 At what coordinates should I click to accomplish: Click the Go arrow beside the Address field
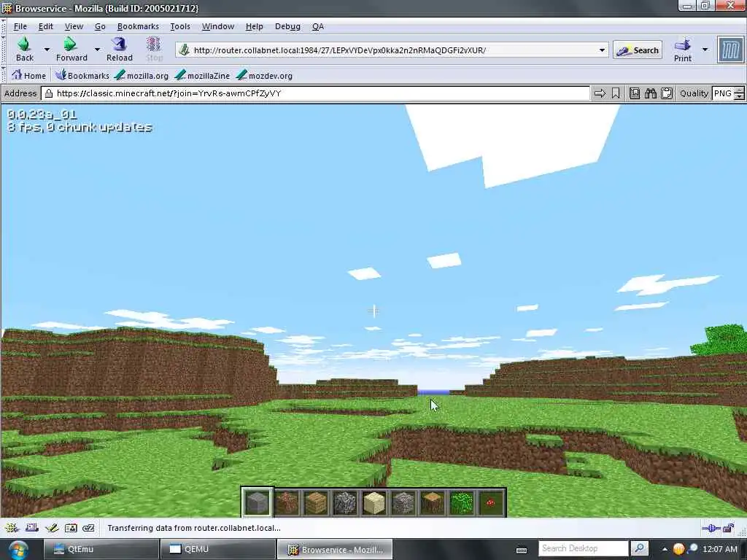click(600, 93)
